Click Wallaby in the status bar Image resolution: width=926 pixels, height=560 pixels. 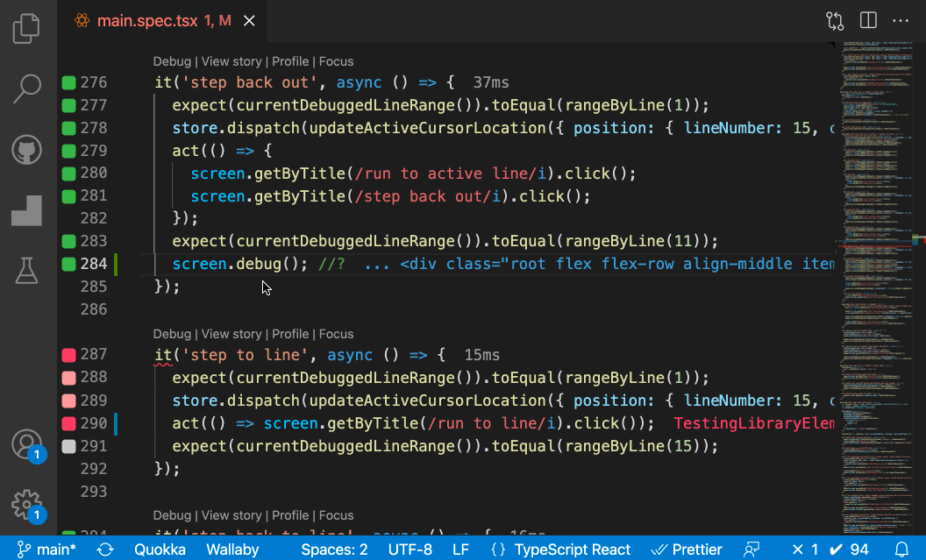[232, 549]
